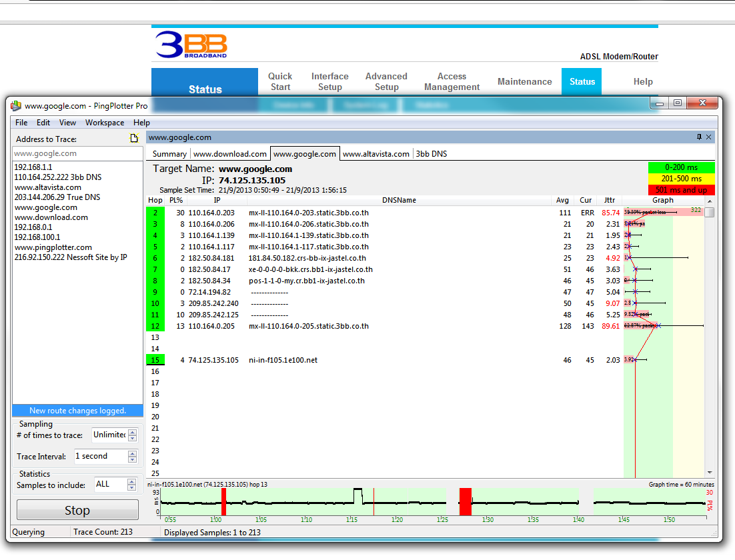The height and width of the screenshot is (560, 735).
Task: Open the File menu
Action: (21, 122)
